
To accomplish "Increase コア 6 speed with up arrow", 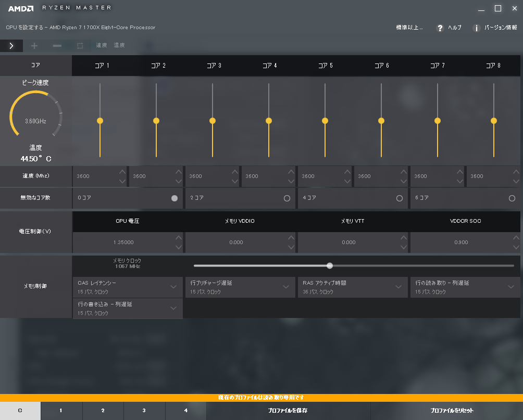I will coord(404,172).
